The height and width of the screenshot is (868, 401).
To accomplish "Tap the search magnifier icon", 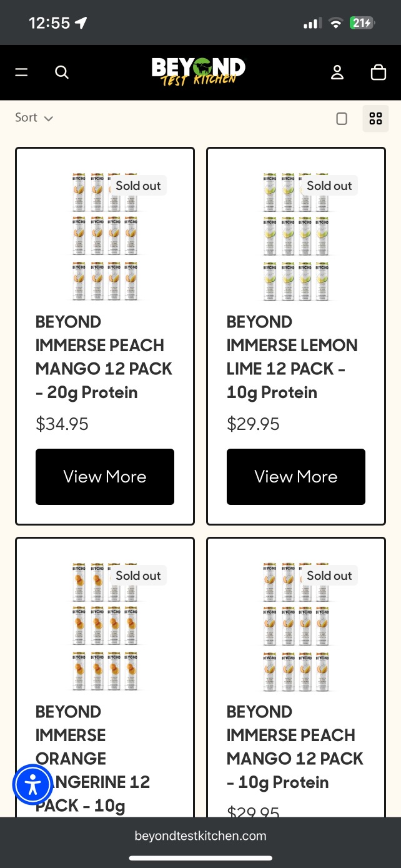I will [62, 72].
